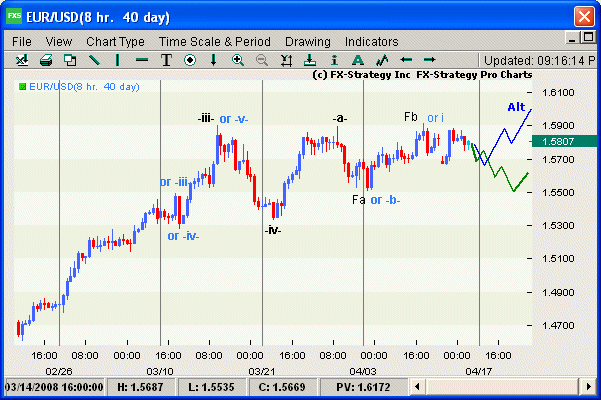Click the black '-iv-' wave label

(x=273, y=230)
